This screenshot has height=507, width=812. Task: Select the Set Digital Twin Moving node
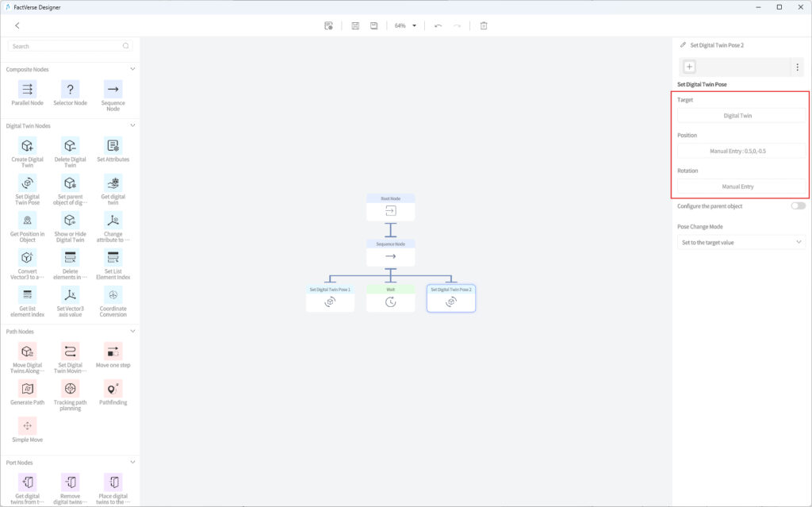tap(70, 351)
